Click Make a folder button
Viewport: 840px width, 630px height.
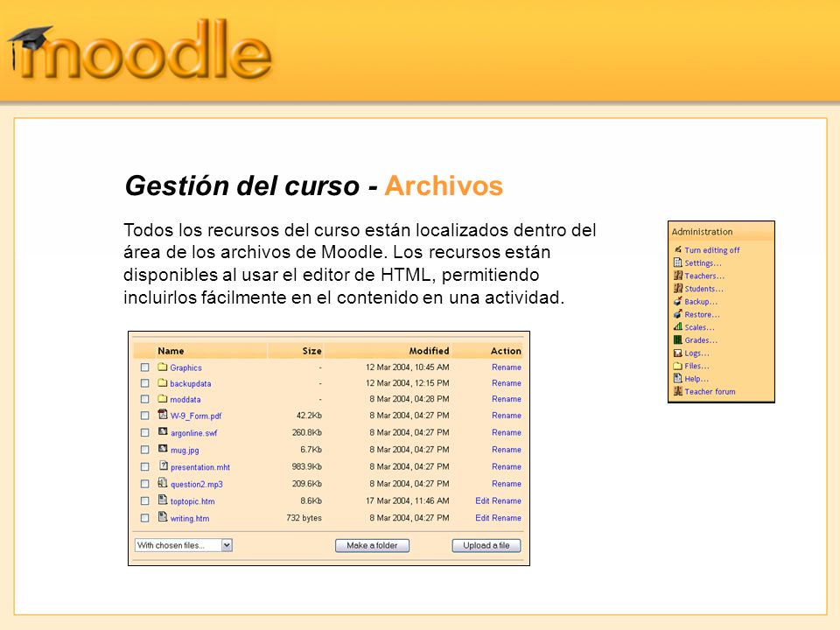click(x=372, y=545)
